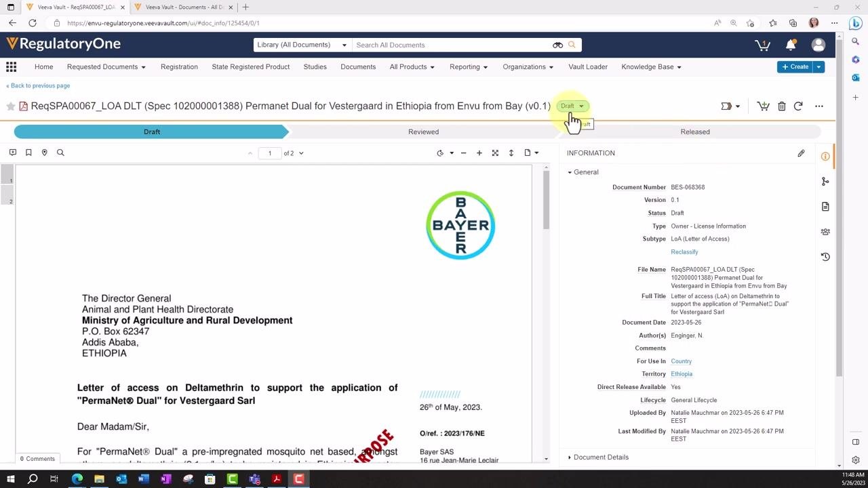The width and height of the screenshot is (868, 488).
Task: Expand All Products menu
Action: [x=412, y=66]
